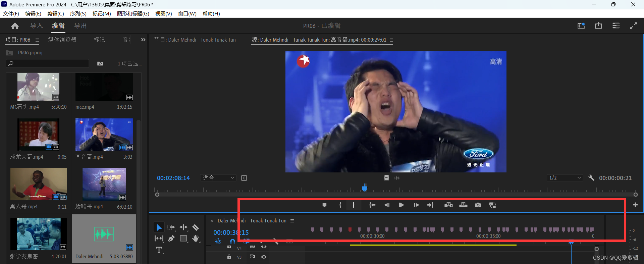Click the folder search icon in Project panel

pyautogui.click(x=100, y=63)
